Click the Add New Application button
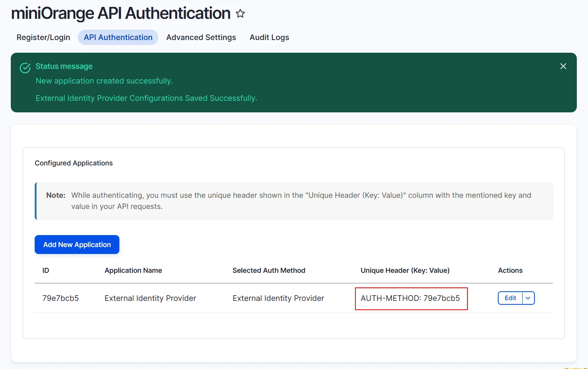 pos(77,245)
